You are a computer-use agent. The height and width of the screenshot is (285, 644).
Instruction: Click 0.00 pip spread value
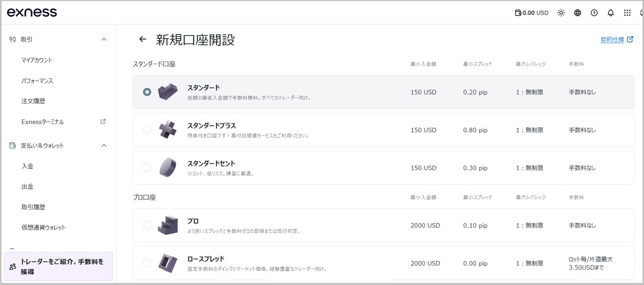pyautogui.click(x=475, y=263)
